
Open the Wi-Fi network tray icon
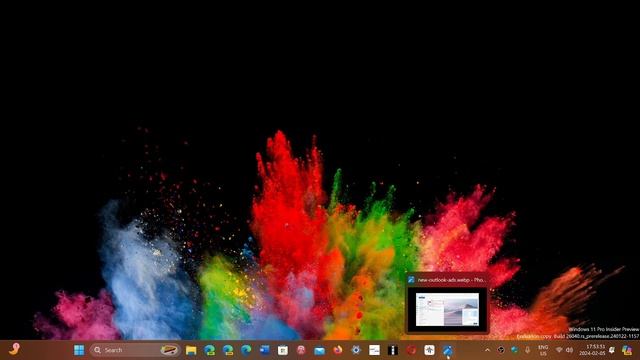(559, 350)
